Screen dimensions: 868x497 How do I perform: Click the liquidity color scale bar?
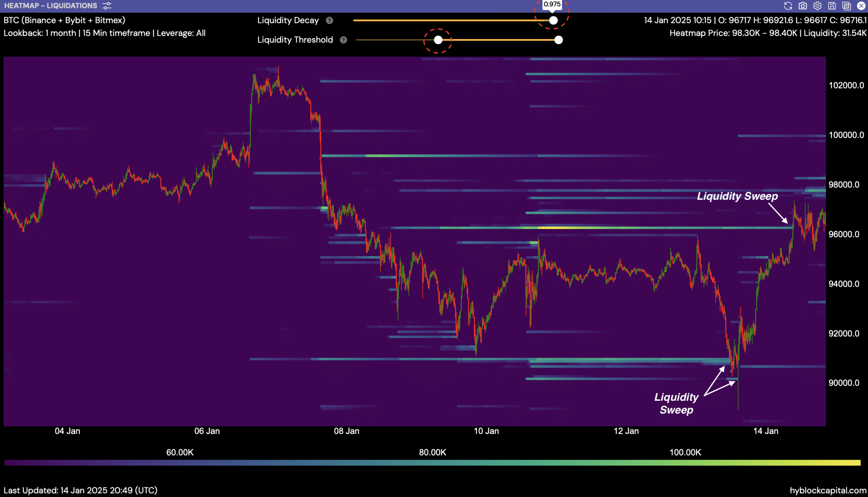pyautogui.click(x=432, y=463)
